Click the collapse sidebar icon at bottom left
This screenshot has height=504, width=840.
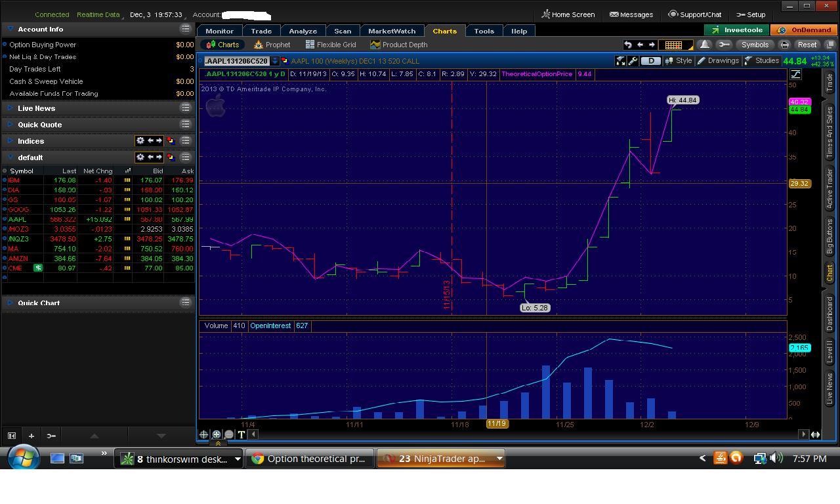[11, 436]
